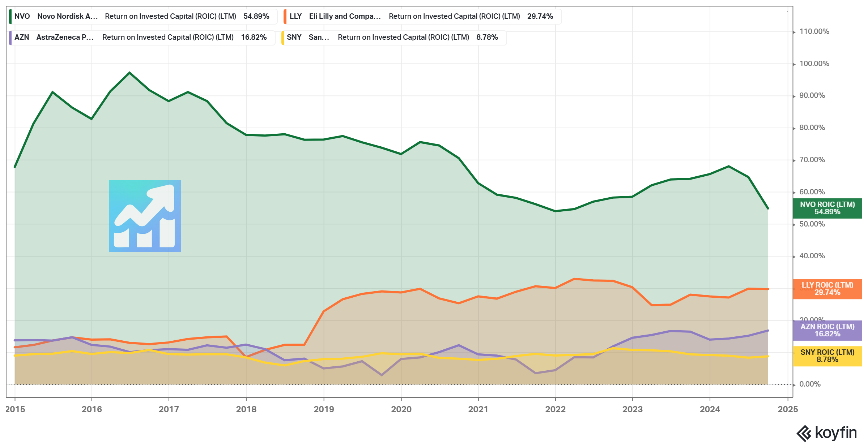Click the 2017 x-axis label
Viewport: 868px width, 448px height.
coord(169,409)
